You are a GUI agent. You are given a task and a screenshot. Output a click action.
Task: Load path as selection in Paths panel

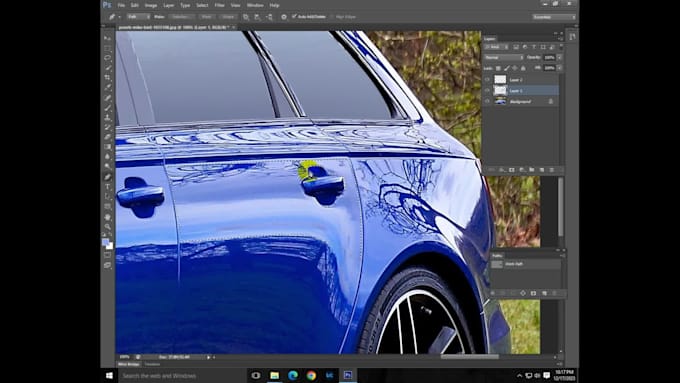click(x=513, y=293)
